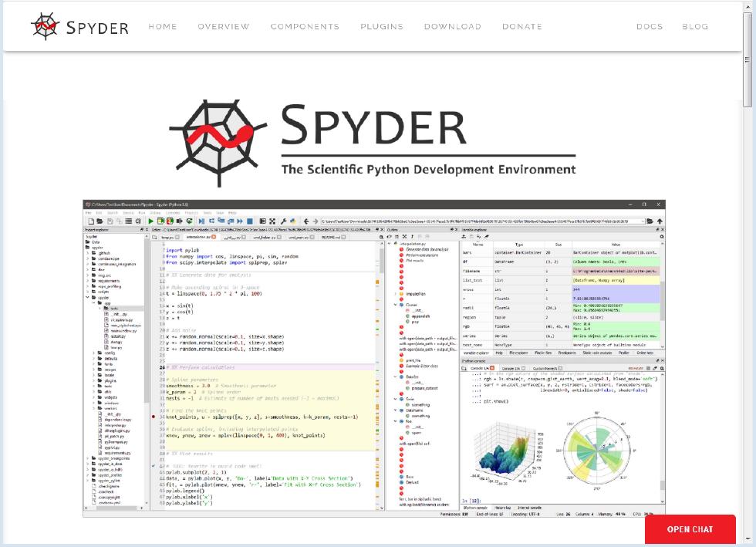The width and height of the screenshot is (756, 547).
Task: Remove all variables with the eraser icon
Action: pos(486,236)
